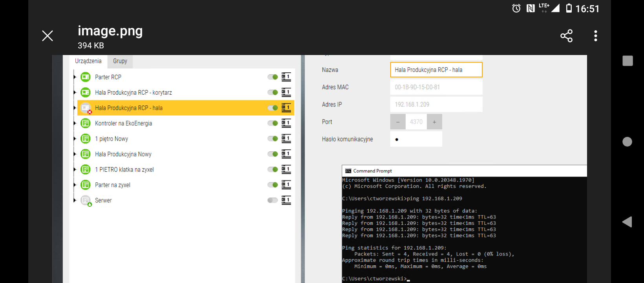The height and width of the screenshot is (283, 644).
Task: Toggle the Parter na zyxel switch
Action: pyautogui.click(x=273, y=185)
